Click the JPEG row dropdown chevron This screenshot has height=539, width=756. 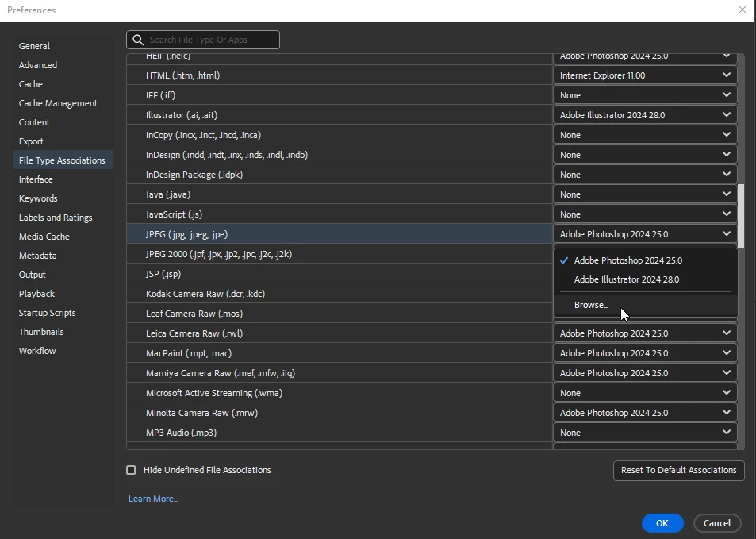click(x=726, y=233)
